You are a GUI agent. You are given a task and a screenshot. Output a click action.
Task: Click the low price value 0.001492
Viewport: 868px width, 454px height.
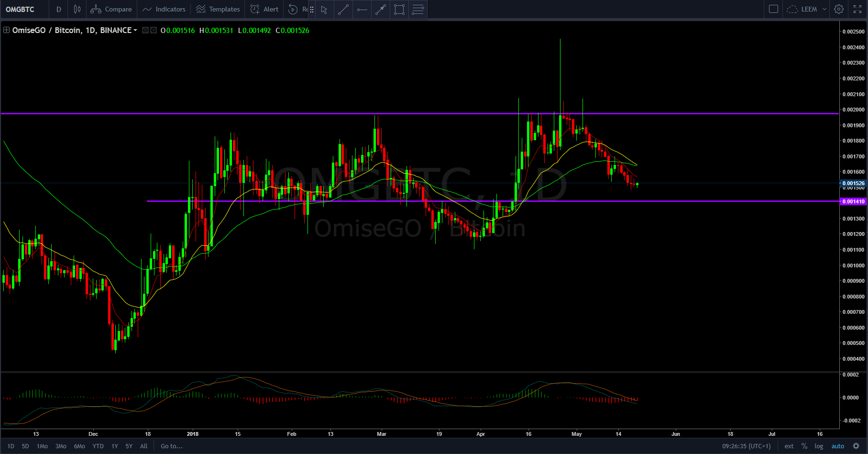pos(256,30)
